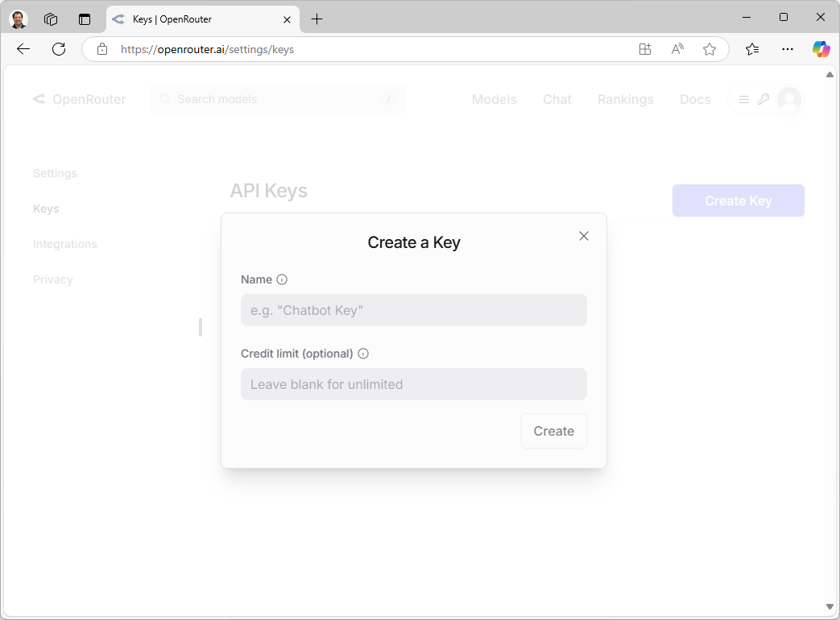Click the Credit limit info icon
Screen dimensions: 840x620
[363, 353]
